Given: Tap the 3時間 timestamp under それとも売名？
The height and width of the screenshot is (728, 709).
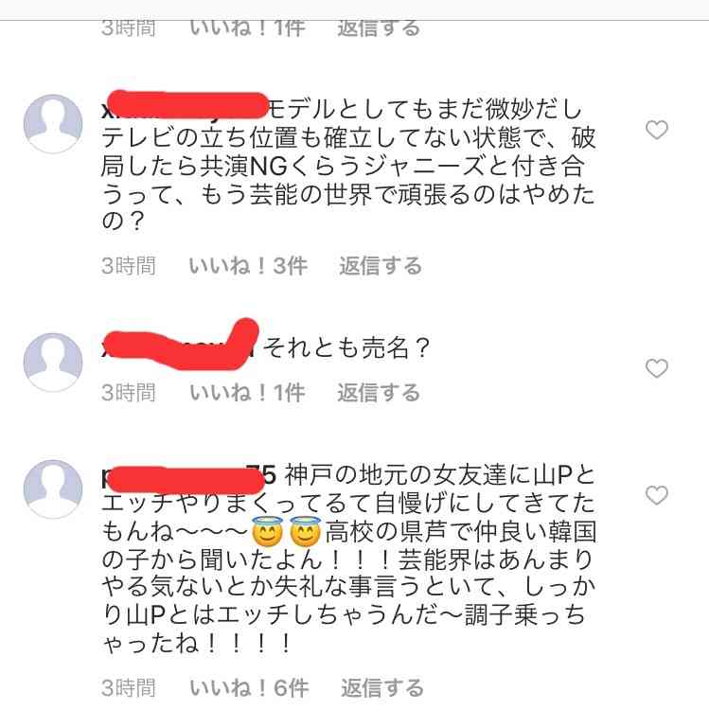Looking at the screenshot, I should (129, 393).
